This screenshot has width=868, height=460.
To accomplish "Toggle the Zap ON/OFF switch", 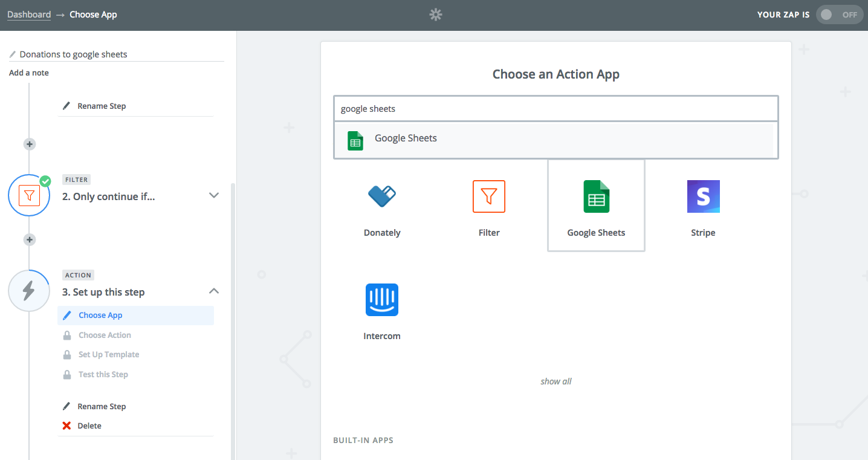I will pyautogui.click(x=840, y=15).
